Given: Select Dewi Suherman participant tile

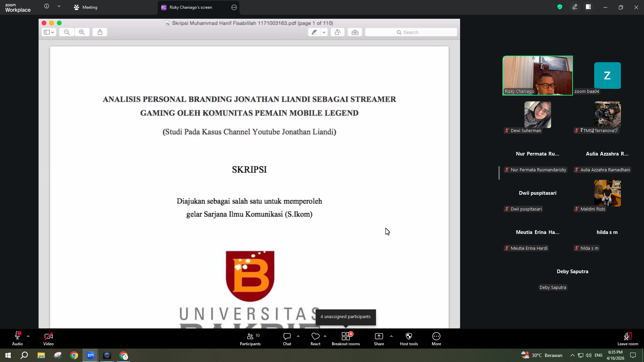Looking at the screenshot, I should point(538,115).
